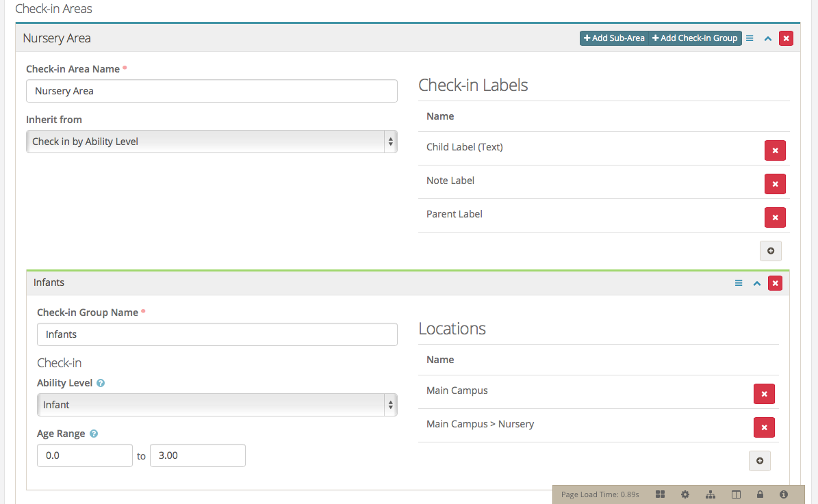
Task: Open the block settings gear in admin toolbar
Action: (685, 494)
